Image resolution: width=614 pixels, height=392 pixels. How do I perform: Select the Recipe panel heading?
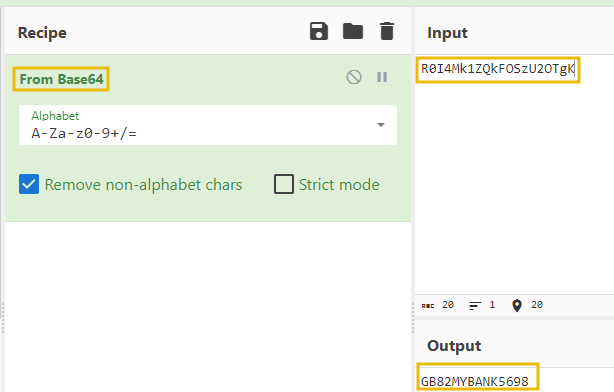42,33
